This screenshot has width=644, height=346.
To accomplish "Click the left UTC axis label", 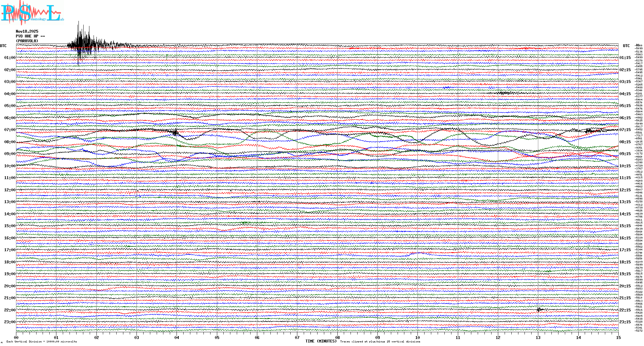I will coord(3,46).
